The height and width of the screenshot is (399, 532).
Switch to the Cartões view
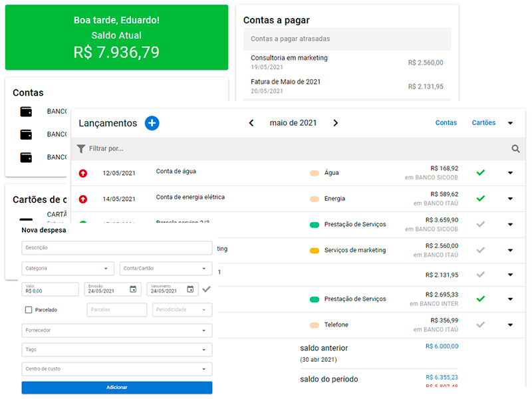(483, 123)
